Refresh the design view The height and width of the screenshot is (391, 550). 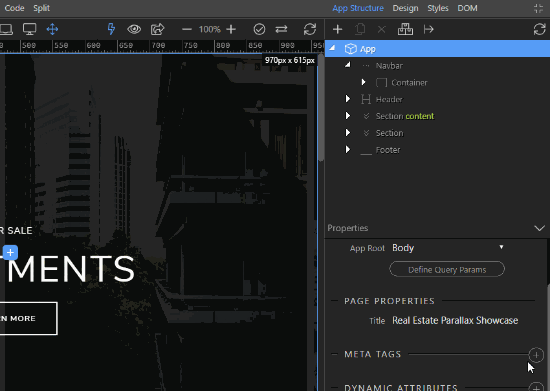click(x=310, y=29)
